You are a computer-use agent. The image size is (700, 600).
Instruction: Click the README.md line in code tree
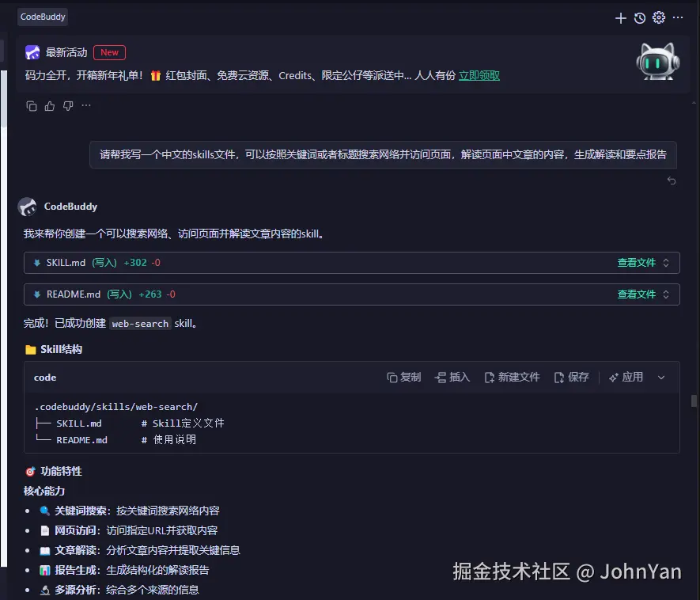tap(115, 440)
